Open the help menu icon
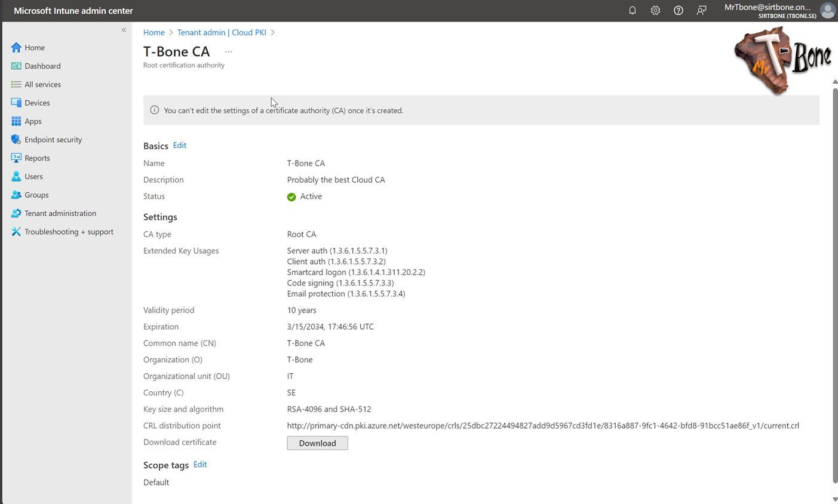This screenshot has height=504, width=838. 678,10
